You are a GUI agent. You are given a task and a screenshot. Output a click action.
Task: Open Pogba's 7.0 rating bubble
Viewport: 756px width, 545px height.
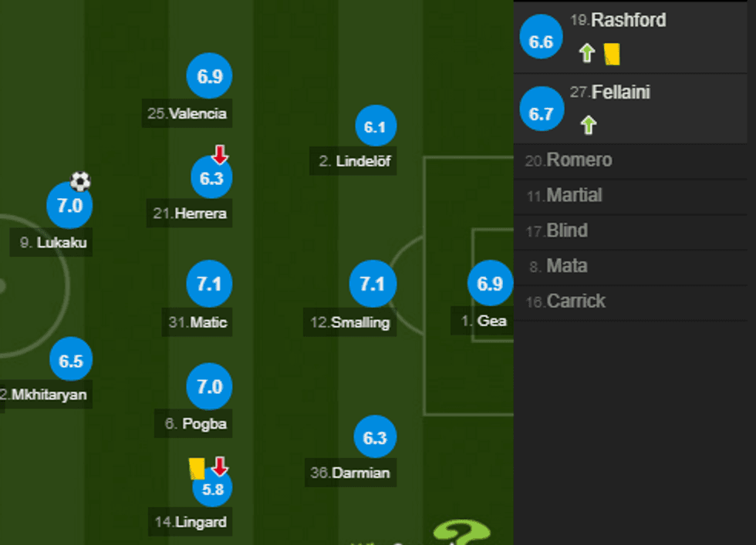pos(209,388)
